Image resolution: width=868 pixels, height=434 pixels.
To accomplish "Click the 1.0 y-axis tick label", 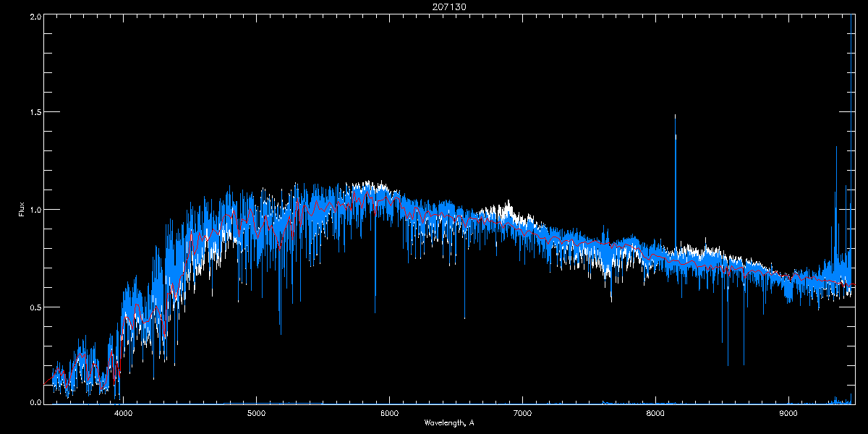I will [x=35, y=210].
